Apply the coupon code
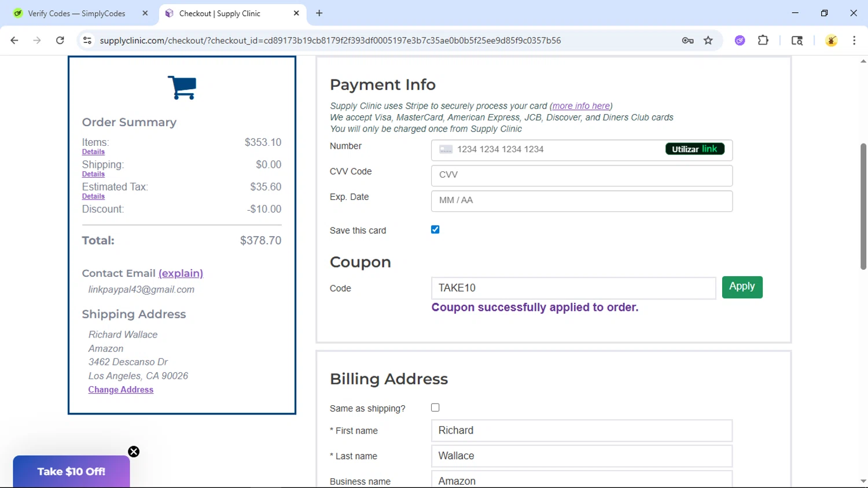 pyautogui.click(x=742, y=287)
